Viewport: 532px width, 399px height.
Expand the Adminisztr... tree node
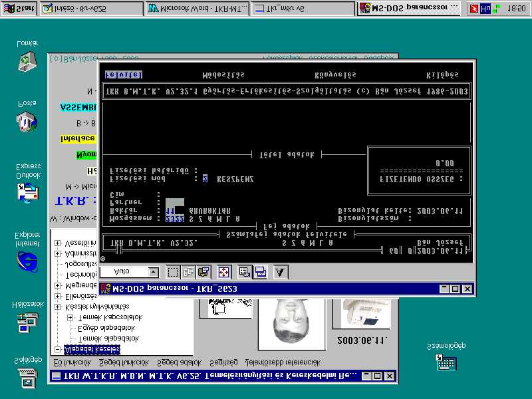58,254
